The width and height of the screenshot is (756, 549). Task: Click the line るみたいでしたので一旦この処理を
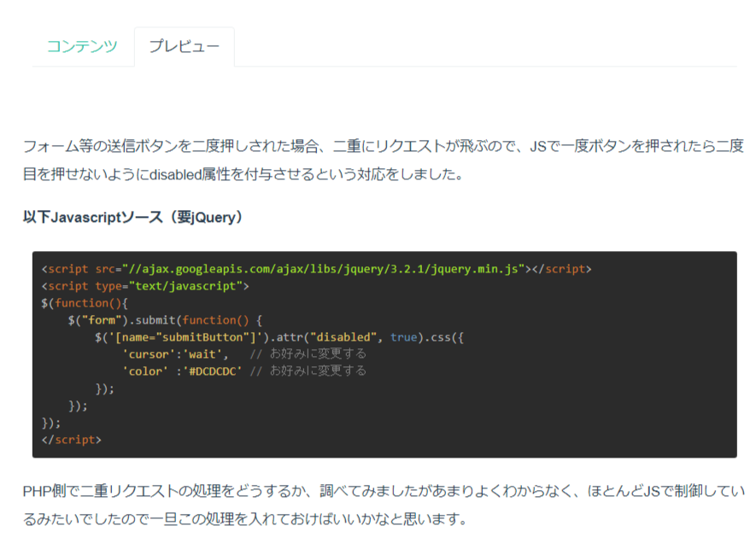[x=245, y=520]
